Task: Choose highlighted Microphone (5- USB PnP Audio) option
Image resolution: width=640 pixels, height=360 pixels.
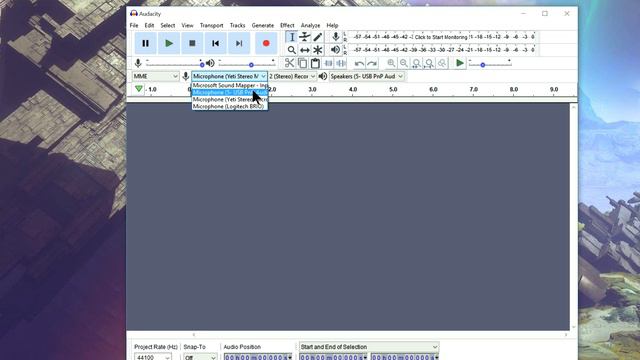Action: (230, 92)
